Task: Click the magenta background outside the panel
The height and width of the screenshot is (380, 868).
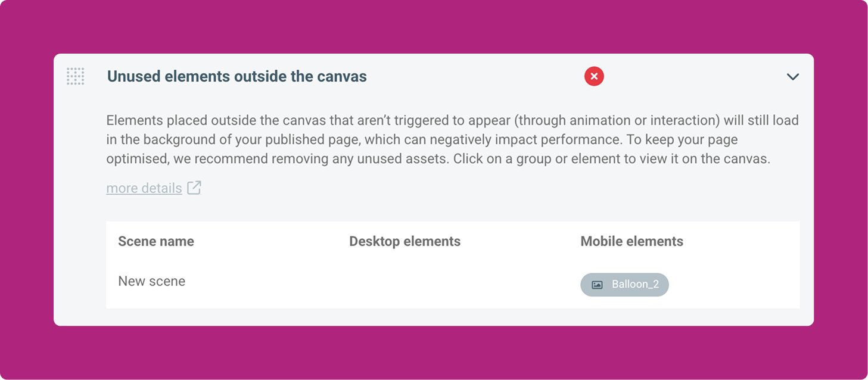Action: (x=434, y=27)
